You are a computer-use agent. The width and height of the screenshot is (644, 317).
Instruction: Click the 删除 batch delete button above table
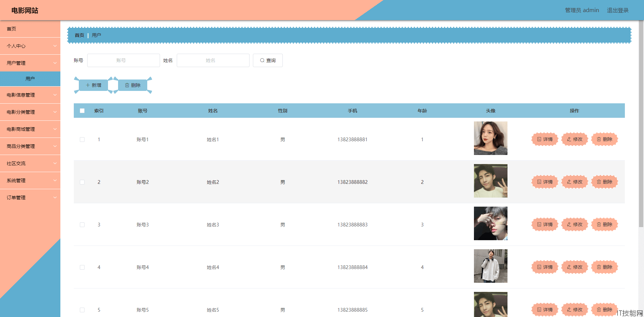(x=132, y=85)
